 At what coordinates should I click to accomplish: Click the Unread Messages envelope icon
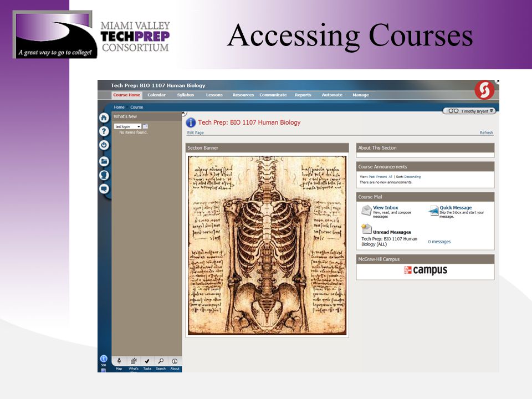366,229
